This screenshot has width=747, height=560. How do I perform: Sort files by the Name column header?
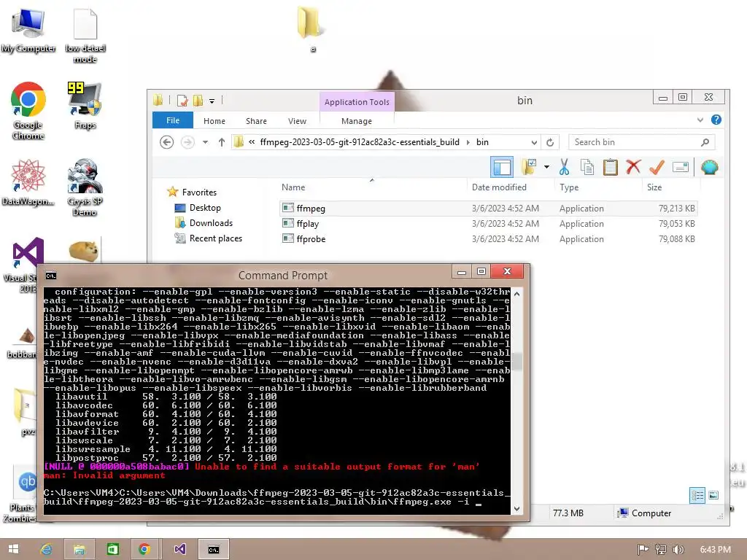click(293, 187)
